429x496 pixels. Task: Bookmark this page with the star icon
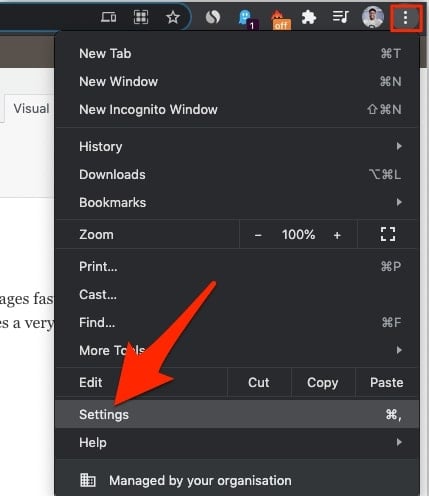click(x=173, y=17)
